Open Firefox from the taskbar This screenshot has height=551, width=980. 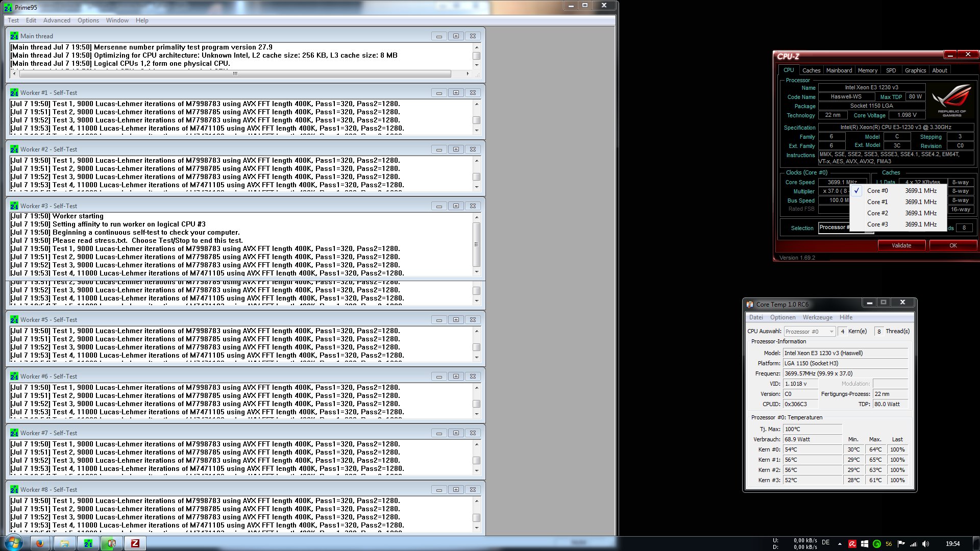coord(39,543)
